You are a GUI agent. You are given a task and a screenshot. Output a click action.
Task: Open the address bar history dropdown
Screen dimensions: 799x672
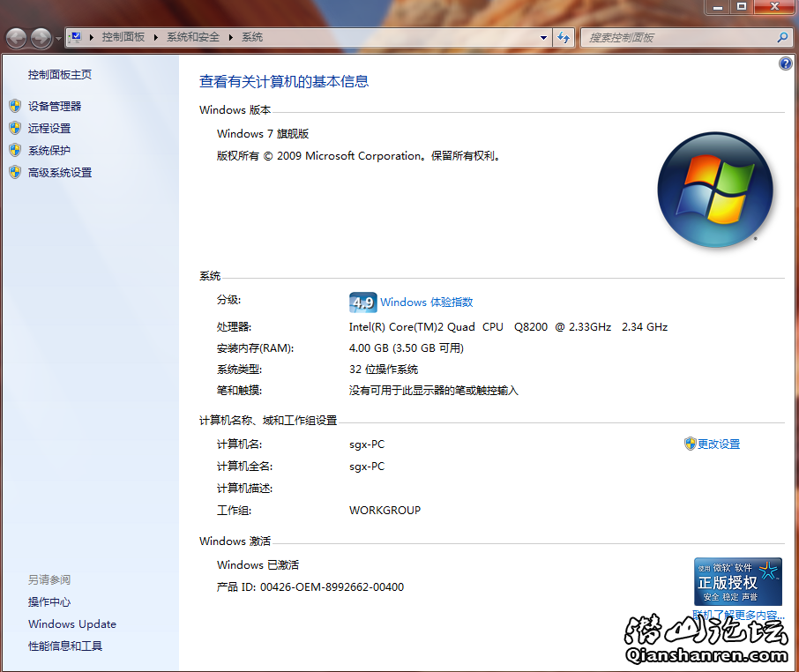pyautogui.click(x=544, y=38)
